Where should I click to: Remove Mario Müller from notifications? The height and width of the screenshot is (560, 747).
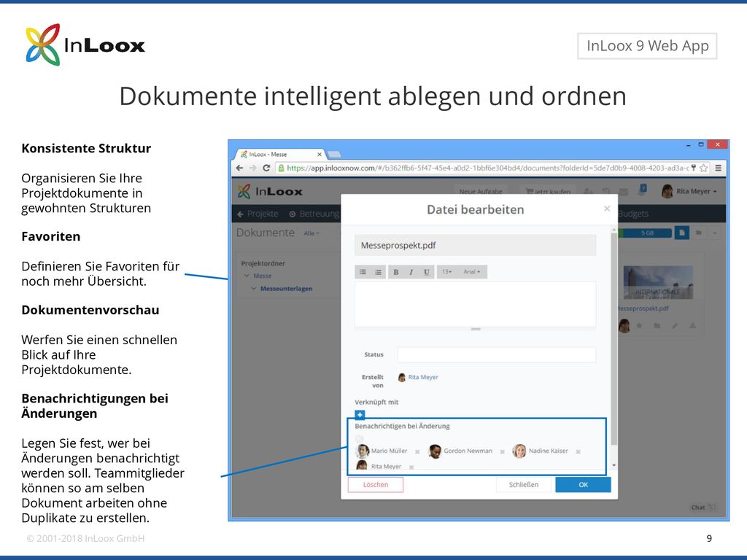pos(417,452)
